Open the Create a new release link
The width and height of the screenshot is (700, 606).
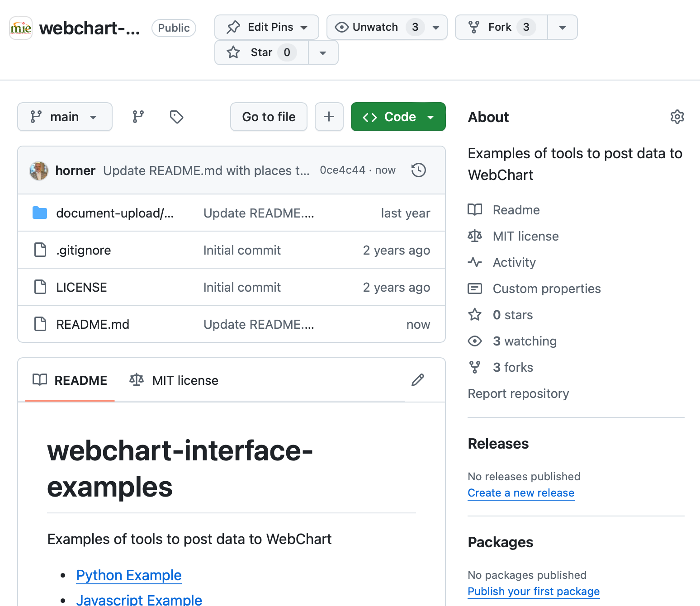coord(521,493)
